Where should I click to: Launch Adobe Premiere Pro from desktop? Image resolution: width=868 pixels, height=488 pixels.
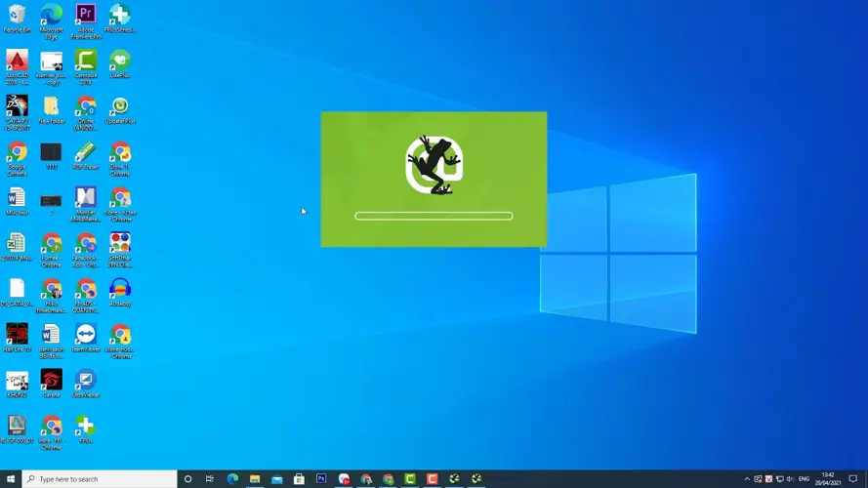[86, 21]
